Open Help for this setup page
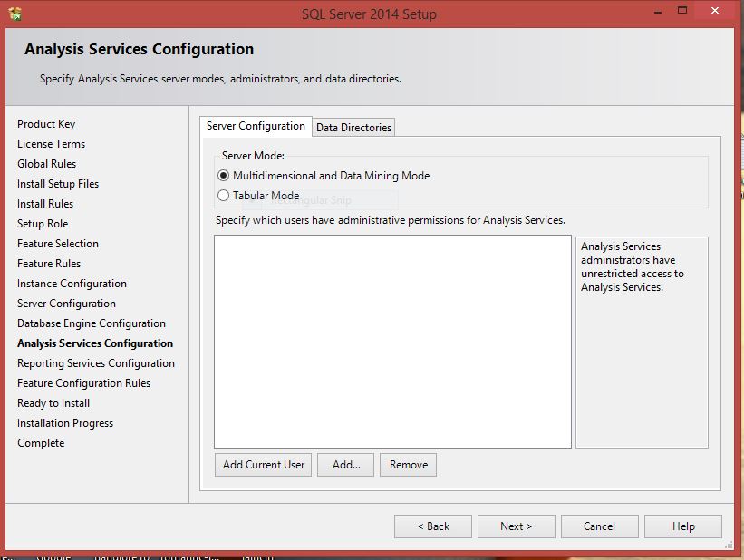 tap(683, 526)
